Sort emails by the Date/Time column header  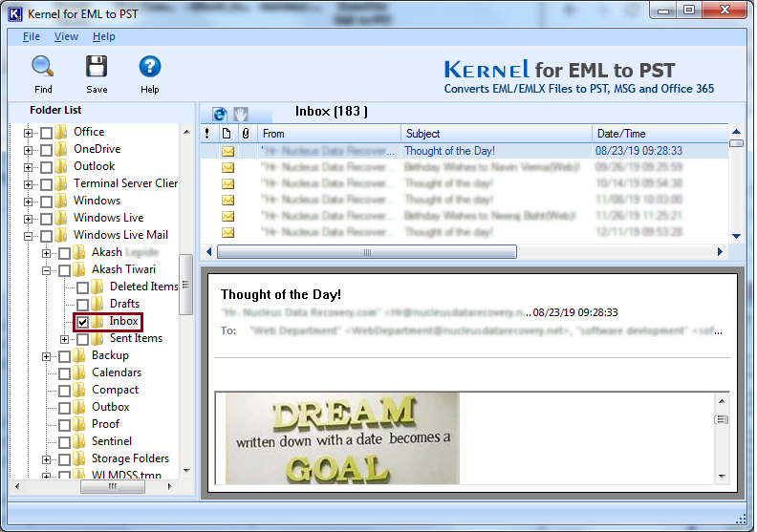[660, 134]
